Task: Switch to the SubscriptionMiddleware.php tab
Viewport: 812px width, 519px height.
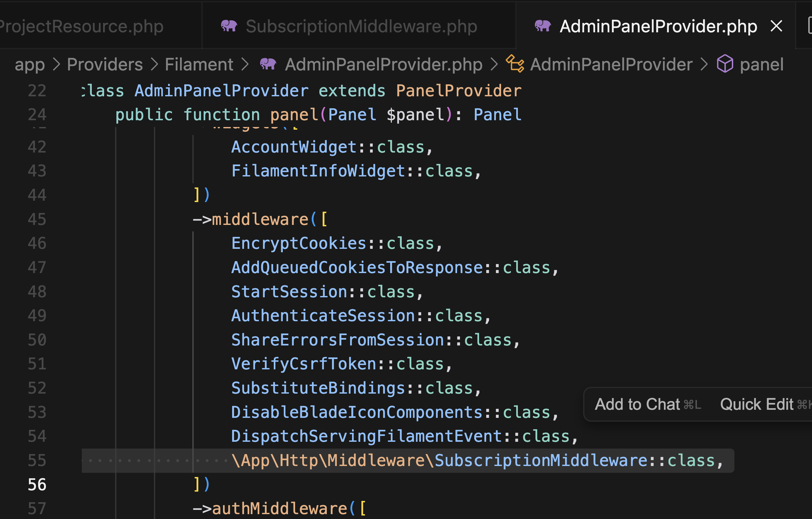Action: tap(361, 26)
